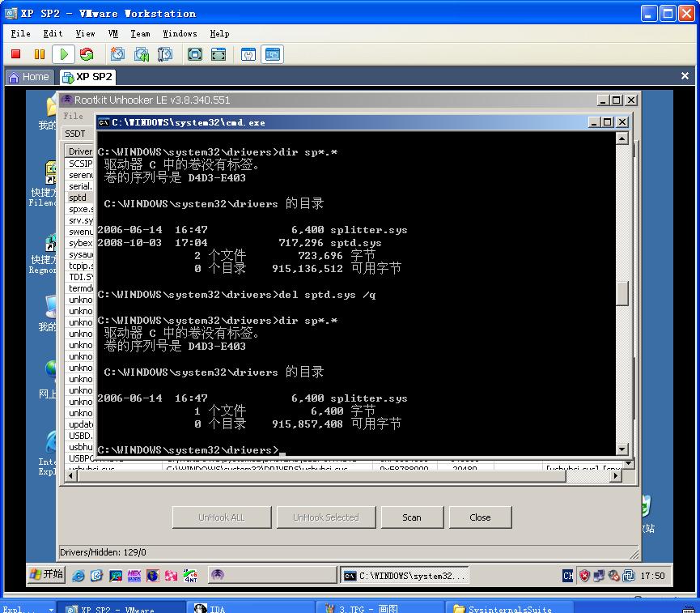Select the SSDT tab in Rootkit Unhooker
This screenshot has width=700, height=613.
[x=75, y=134]
